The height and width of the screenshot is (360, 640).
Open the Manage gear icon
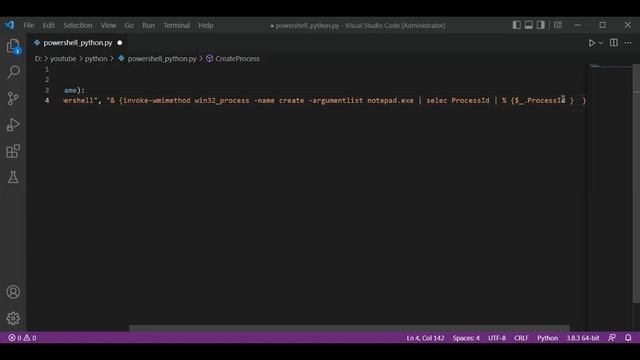pyautogui.click(x=13, y=318)
